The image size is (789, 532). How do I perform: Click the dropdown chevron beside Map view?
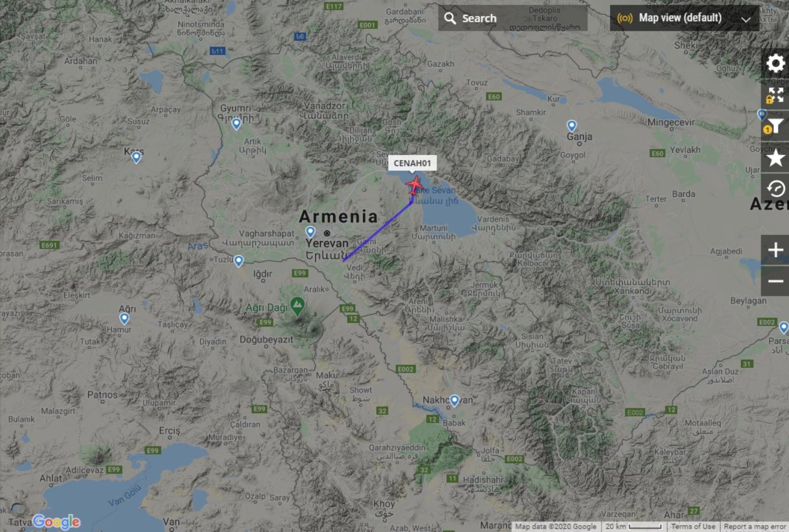point(746,19)
